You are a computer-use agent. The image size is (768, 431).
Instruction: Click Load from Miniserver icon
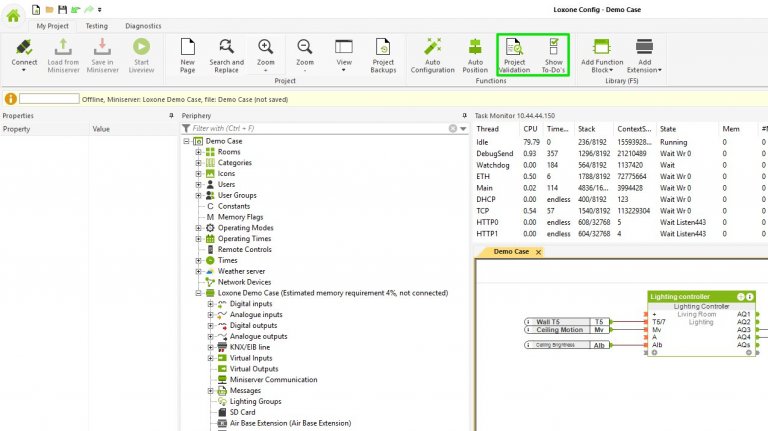63,48
